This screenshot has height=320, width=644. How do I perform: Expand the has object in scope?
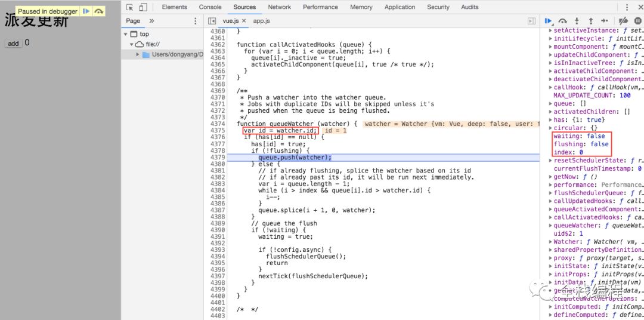pyautogui.click(x=551, y=119)
